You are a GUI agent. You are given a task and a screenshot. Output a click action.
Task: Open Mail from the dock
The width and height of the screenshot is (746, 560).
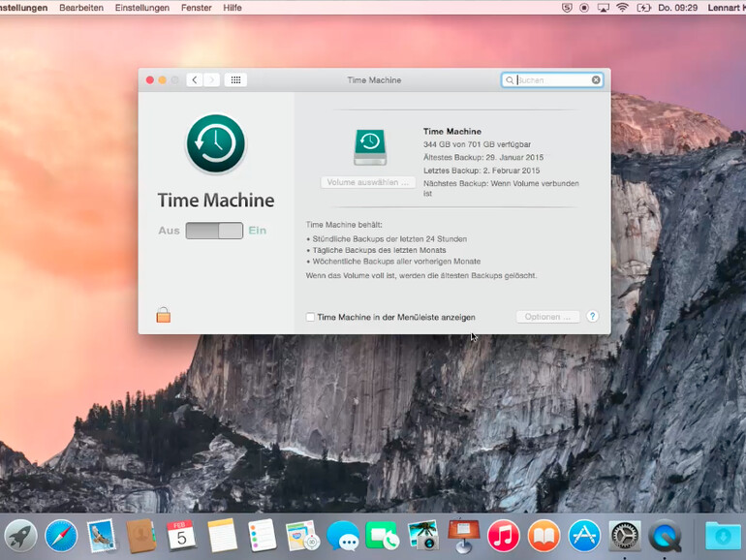102,536
